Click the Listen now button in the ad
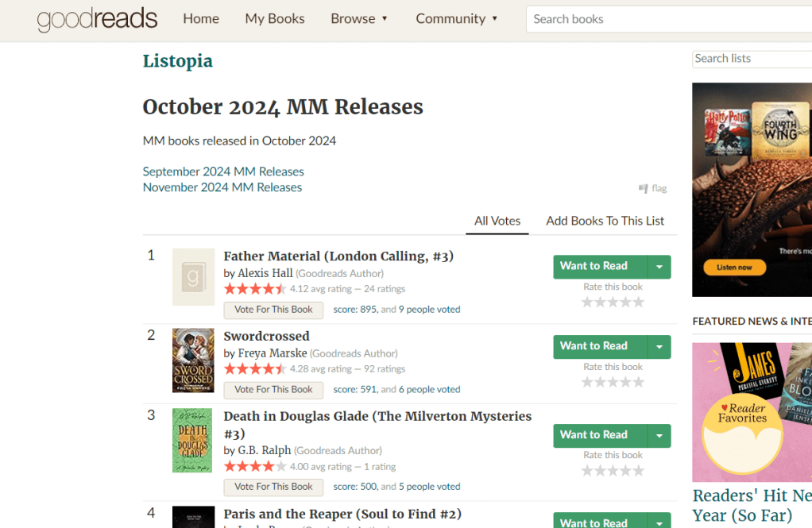Screen dimensions: 812x528 coord(733,268)
